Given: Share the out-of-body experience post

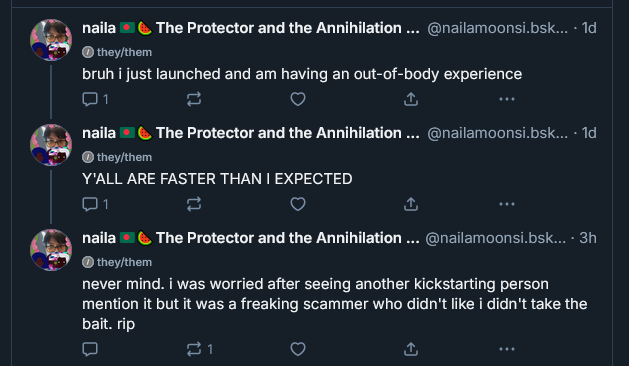Looking at the screenshot, I should [411, 99].
